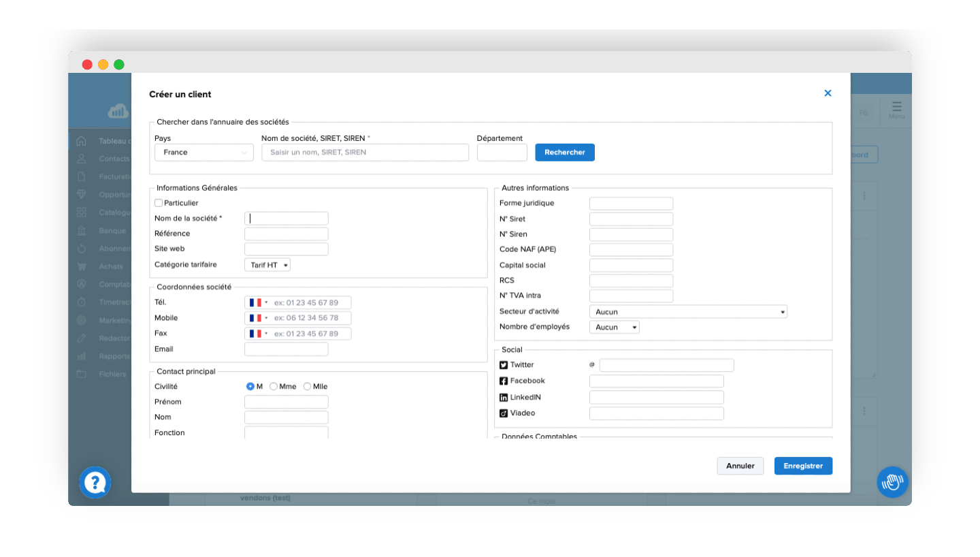
Task: Click the blue waving hand widget
Action: pyautogui.click(x=892, y=482)
